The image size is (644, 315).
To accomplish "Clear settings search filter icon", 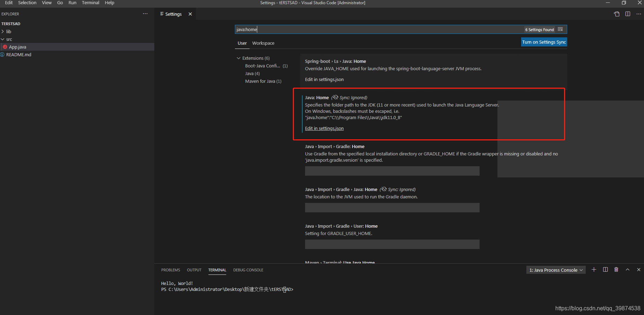I will click(560, 29).
